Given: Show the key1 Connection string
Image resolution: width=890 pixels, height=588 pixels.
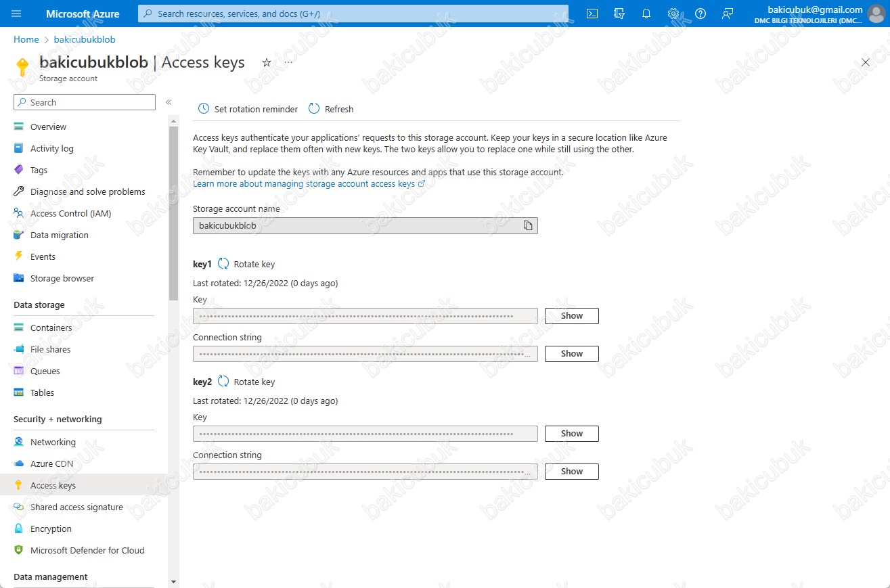Looking at the screenshot, I should pyautogui.click(x=572, y=354).
